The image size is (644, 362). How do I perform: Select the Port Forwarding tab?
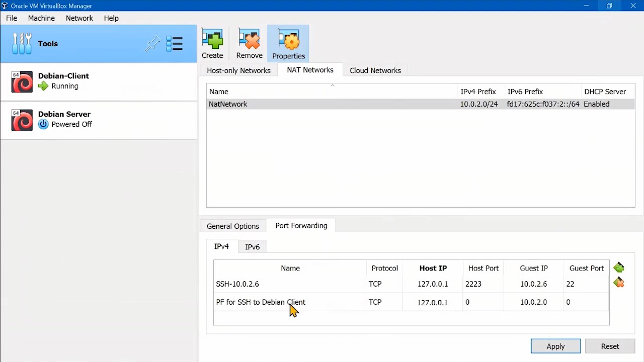[x=301, y=226]
